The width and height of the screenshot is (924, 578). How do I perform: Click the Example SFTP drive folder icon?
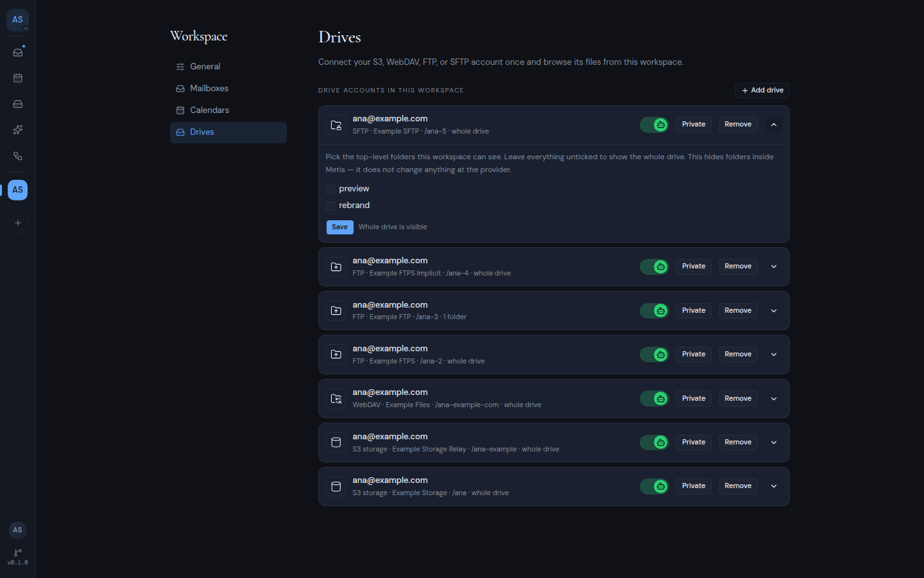pos(336,125)
